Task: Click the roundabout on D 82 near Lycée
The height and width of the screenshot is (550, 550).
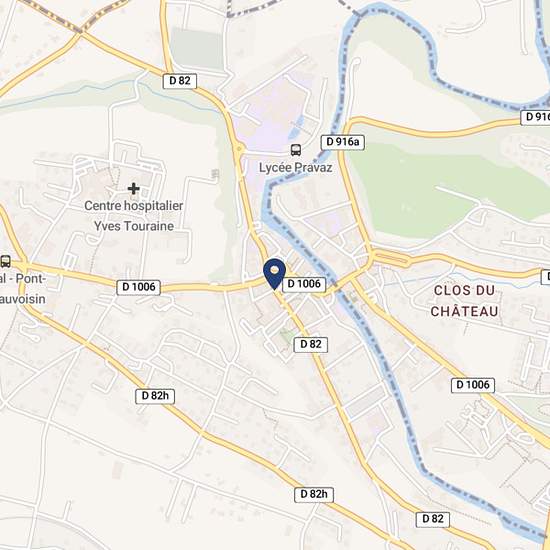Action: [x=239, y=149]
